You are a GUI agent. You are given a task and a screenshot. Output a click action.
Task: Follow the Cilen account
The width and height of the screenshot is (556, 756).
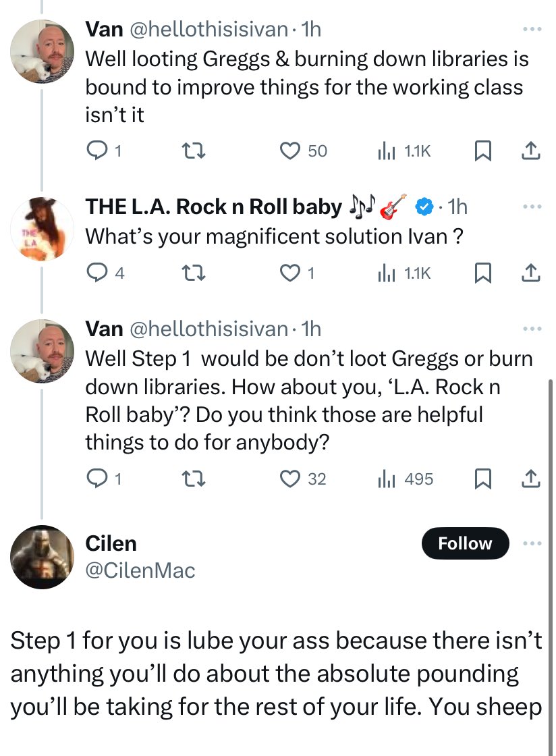pos(465,543)
